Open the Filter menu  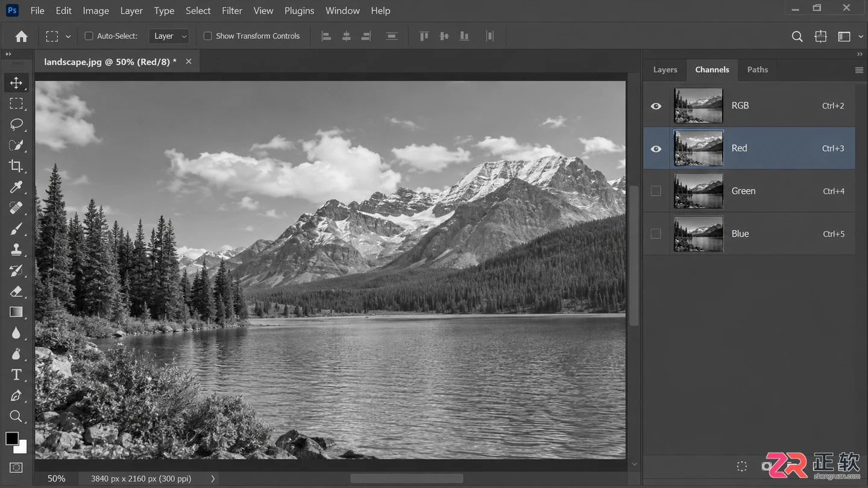[x=232, y=11]
